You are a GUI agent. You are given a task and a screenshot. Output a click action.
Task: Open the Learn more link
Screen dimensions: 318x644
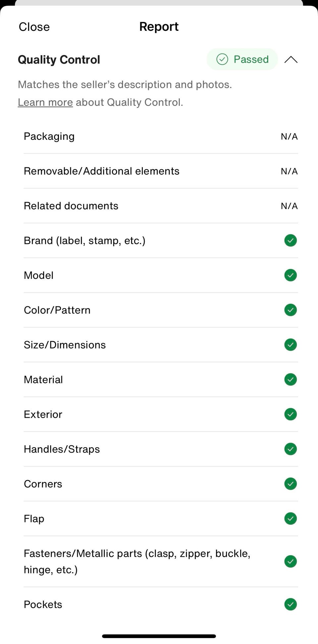coord(45,102)
